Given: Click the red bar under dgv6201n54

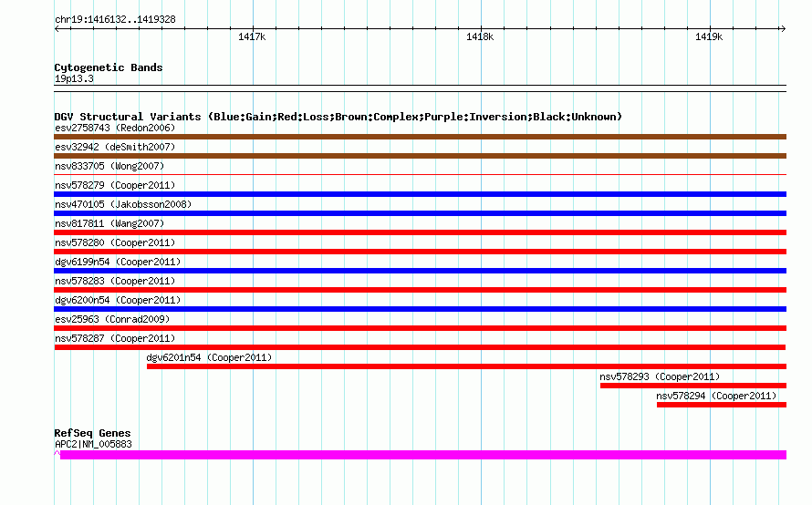Looking at the screenshot, I should pyautogui.click(x=466, y=366).
